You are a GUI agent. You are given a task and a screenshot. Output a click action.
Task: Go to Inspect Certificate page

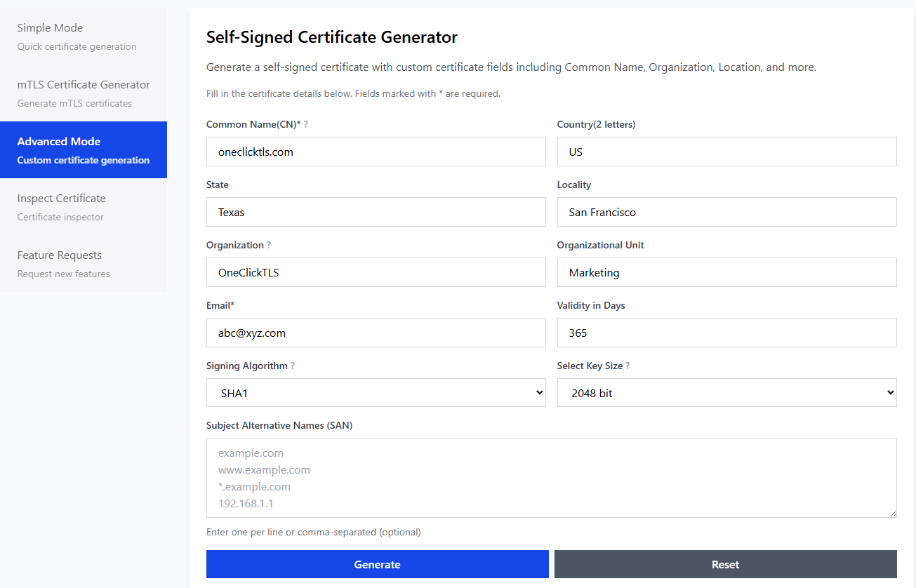(84, 207)
